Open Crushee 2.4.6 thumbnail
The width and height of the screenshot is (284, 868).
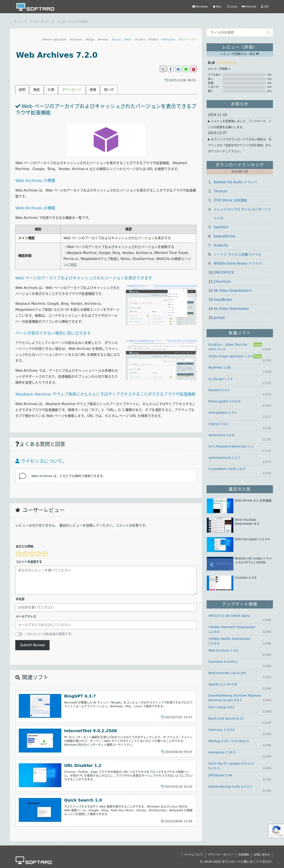coord(220,583)
